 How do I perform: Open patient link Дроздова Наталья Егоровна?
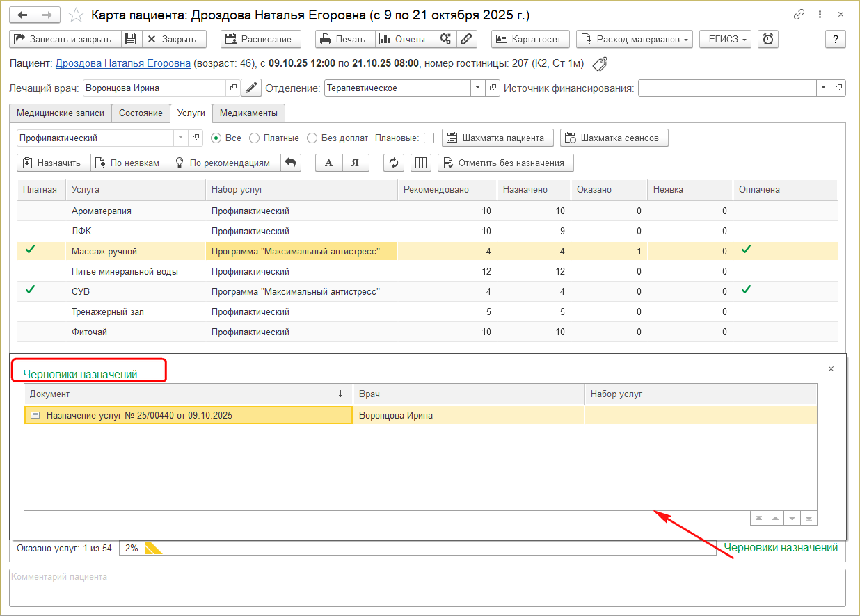[123, 63]
